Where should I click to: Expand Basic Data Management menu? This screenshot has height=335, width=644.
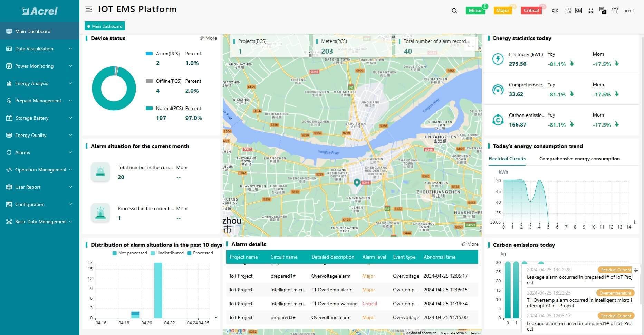[x=40, y=222]
